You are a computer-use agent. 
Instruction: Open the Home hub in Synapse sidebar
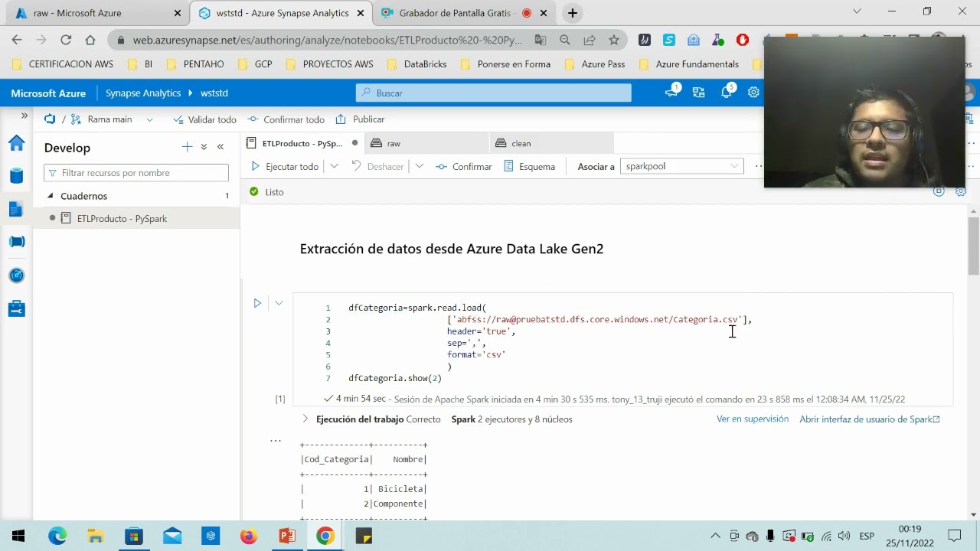pos(16,143)
